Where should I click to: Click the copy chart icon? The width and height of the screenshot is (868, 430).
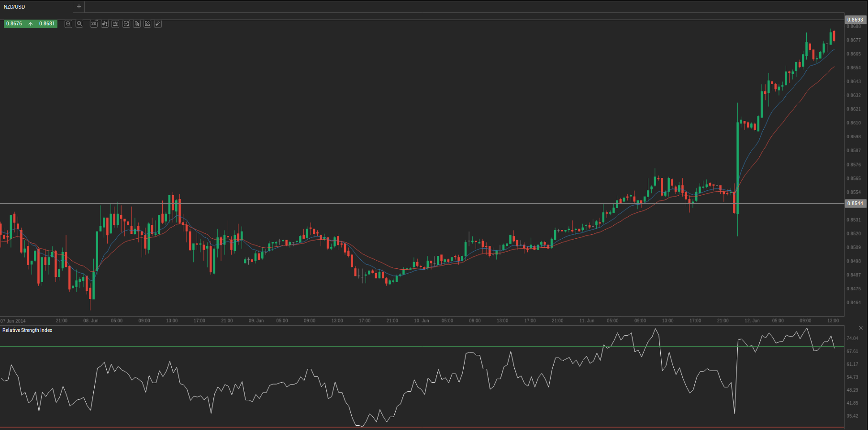(x=137, y=24)
